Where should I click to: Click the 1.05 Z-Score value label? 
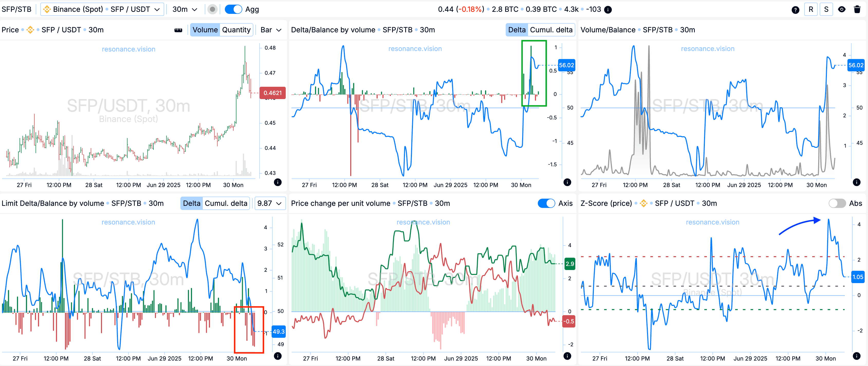857,277
